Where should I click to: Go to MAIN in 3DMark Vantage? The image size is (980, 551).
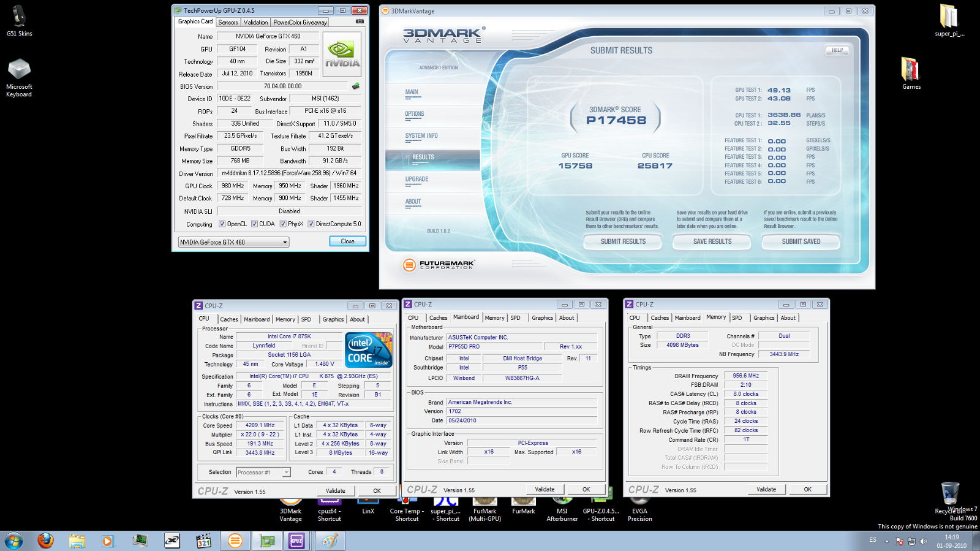pyautogui.click(x=412, y=93)
